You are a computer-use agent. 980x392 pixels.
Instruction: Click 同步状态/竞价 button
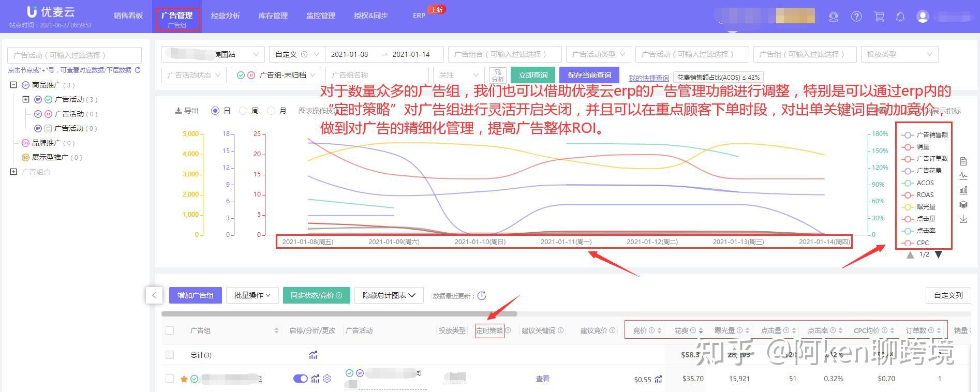coord(316,295)
